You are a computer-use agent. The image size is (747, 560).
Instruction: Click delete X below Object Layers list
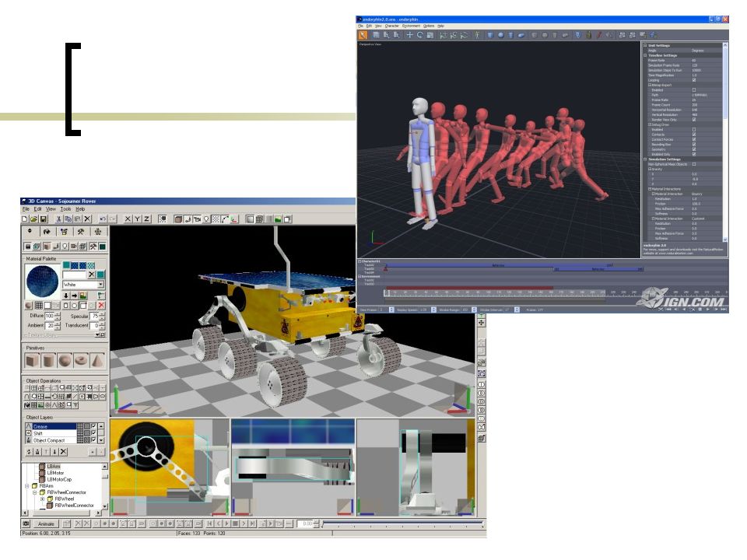[x=63, y=452]
